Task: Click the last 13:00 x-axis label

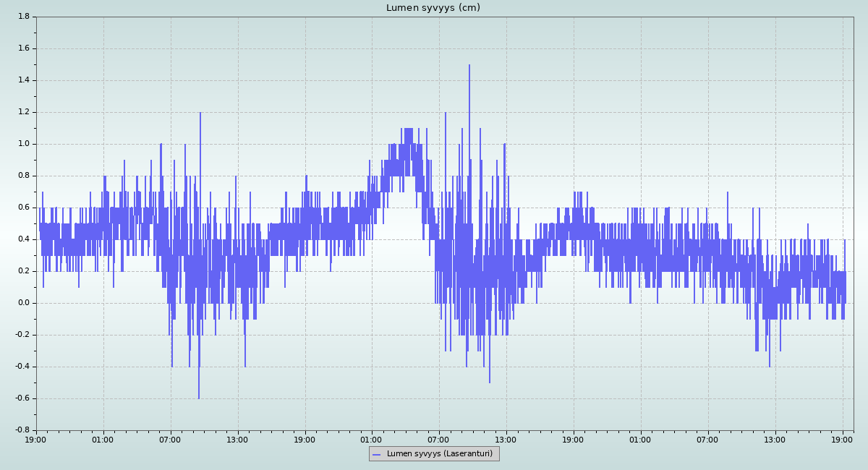Action: [775, 439]
